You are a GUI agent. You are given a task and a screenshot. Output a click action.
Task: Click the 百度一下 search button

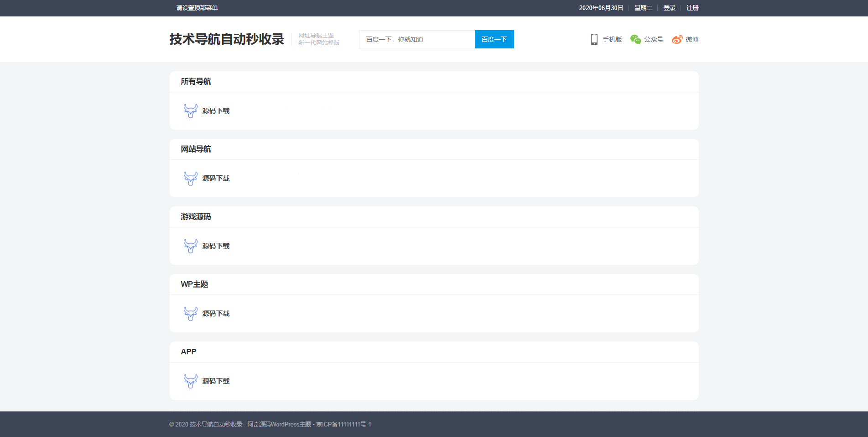[x=494, y=39]
